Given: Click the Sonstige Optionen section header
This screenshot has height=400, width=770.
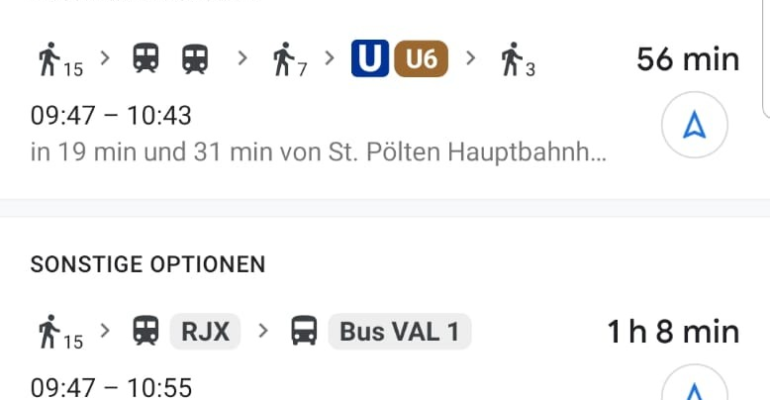Looking at the screenshot, I should coord(148,265).
